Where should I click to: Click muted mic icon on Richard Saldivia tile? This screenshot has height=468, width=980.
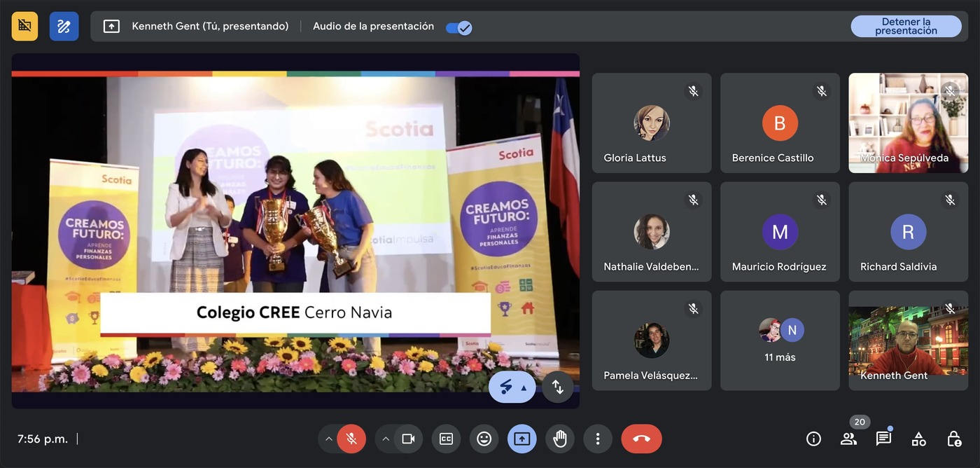click(x=950, y=200)
